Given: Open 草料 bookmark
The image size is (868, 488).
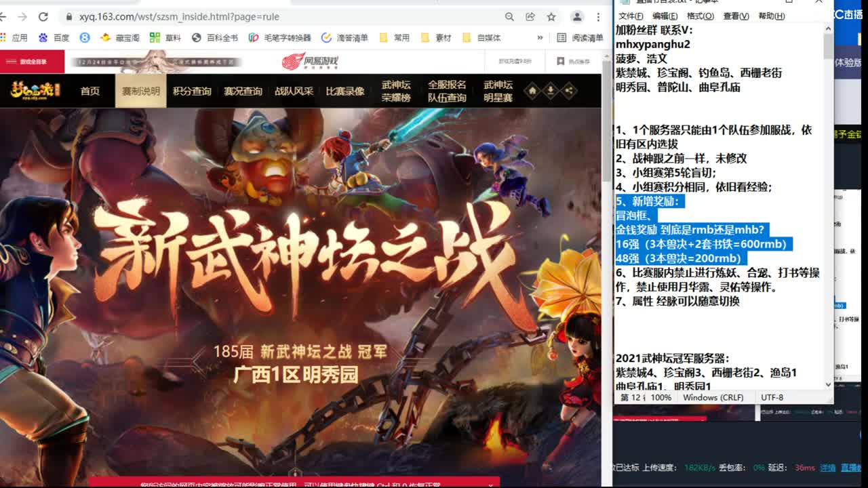Looking at the screenshot, I should [166, 38].
